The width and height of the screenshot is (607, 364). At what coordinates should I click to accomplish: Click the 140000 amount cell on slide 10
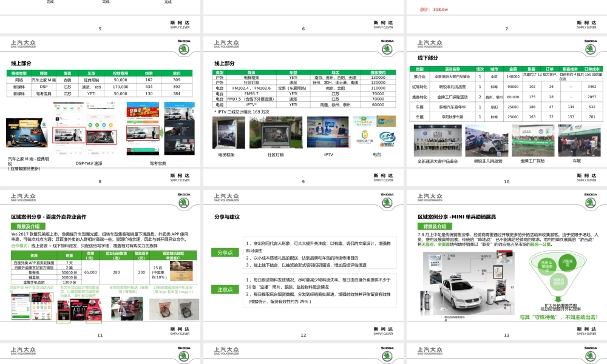(513, 76)
